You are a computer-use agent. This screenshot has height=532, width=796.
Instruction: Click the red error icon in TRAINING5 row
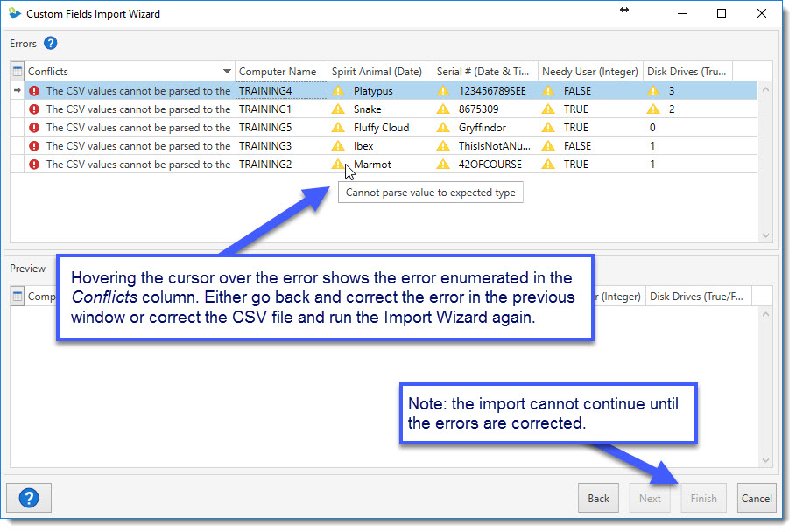(x=34, y=127)
